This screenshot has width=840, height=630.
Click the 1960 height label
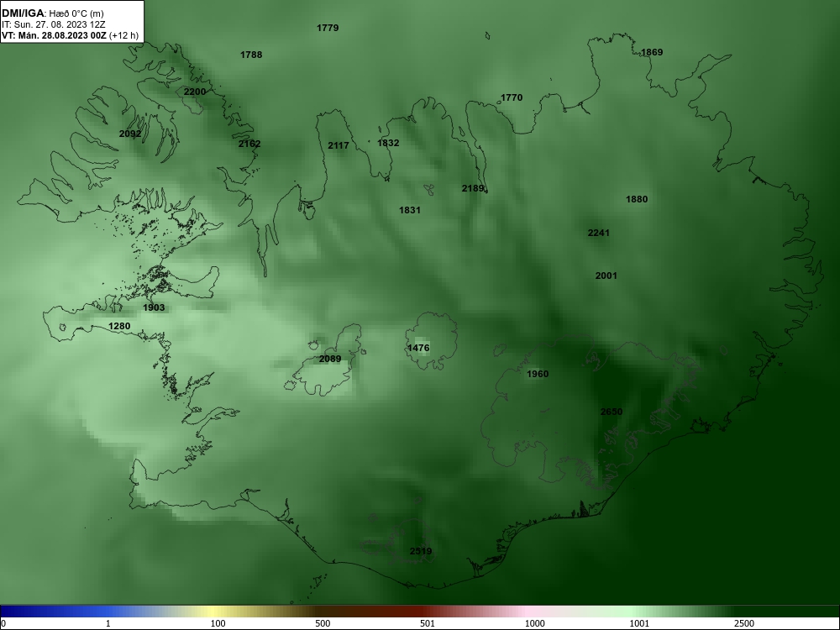pos(538,374)
